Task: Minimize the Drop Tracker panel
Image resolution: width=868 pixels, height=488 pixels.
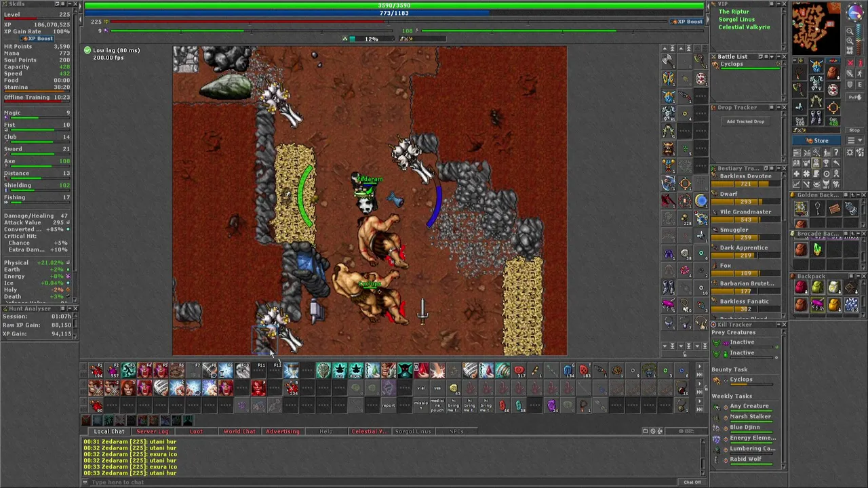Action: pyautogui.click(x=778, y=107)
